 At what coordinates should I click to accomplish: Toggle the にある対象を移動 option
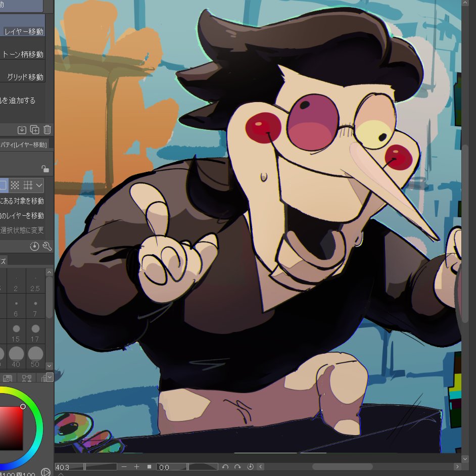pyautogui.click(x=22, y=201)
